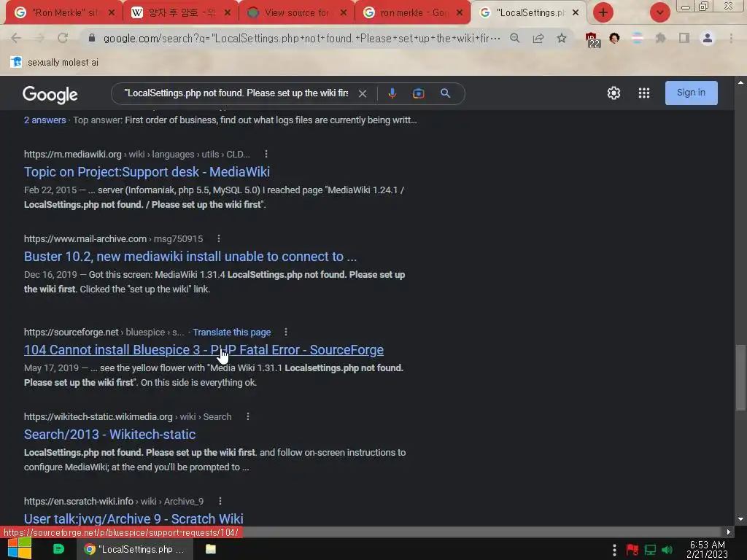Click the striped pastel extension icon
Screen dimensions: 747x560
pos(638,38)
